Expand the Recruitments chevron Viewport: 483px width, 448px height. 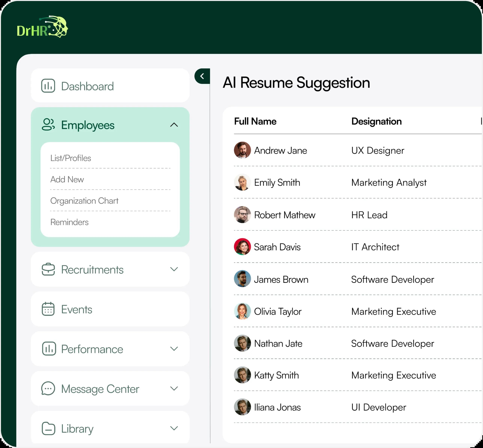174,269
